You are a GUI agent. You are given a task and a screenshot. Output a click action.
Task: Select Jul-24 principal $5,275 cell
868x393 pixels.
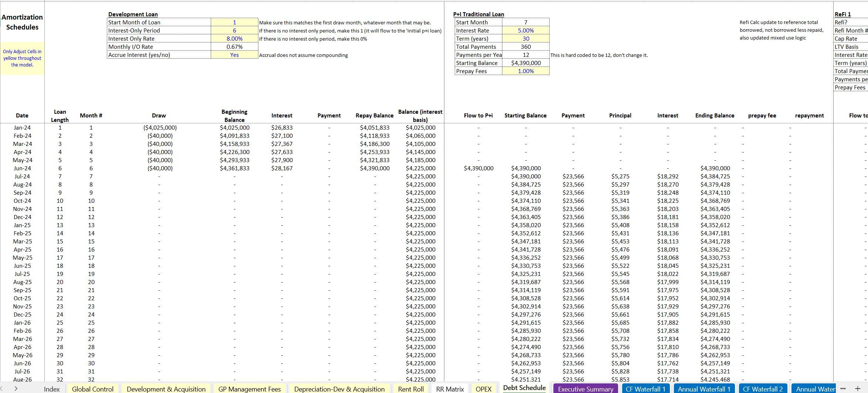tap(620, 177)
